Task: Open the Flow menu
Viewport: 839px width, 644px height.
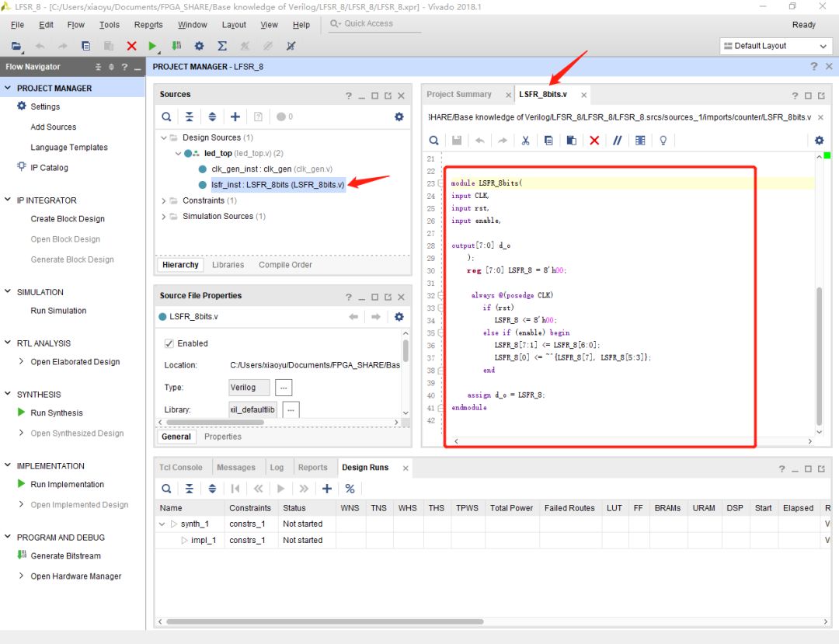Action: 75,25
